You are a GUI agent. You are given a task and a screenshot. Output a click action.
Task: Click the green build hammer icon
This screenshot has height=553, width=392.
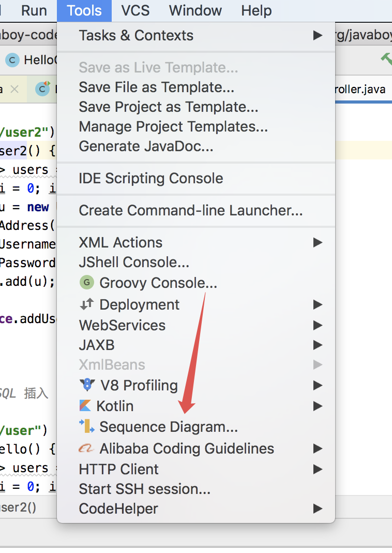[x=386, y=59]
